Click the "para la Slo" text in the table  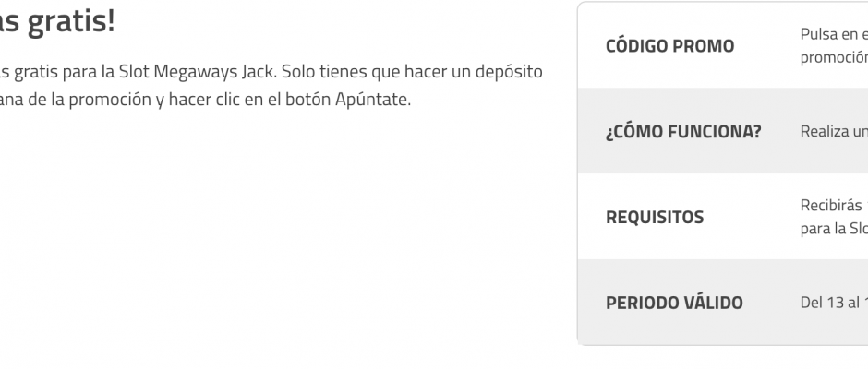coord(834,229)
